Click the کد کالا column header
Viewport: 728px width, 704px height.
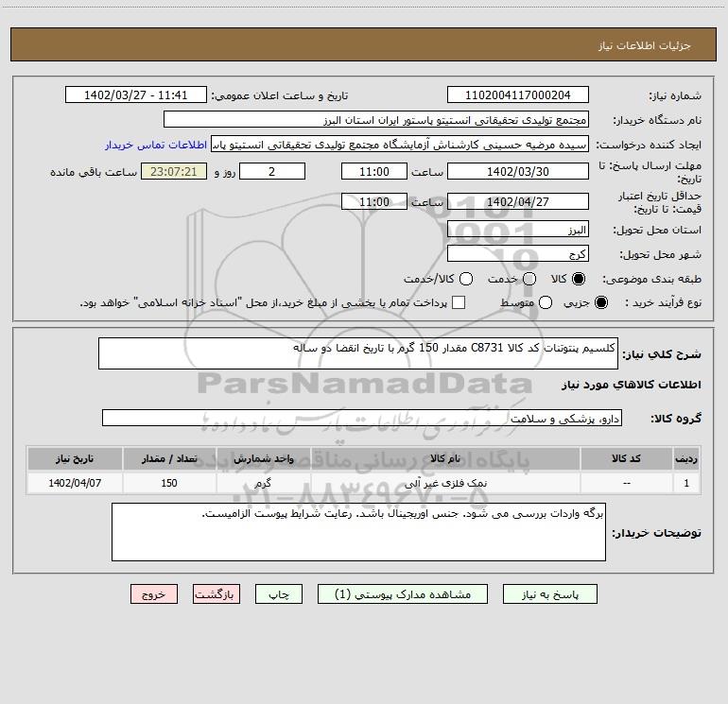626,458
